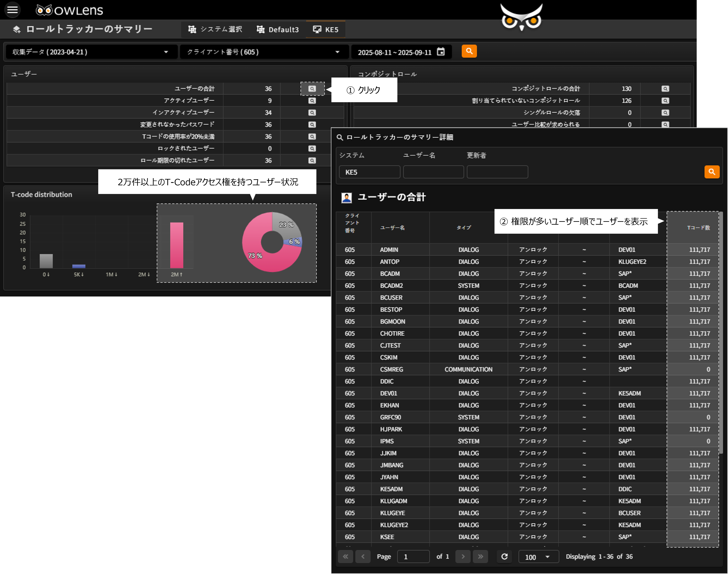This screenshot has height=574, width=728.
Task: Open details for ユーザーの合計 row
Action: pyautogui.click(x=312, y=89)
